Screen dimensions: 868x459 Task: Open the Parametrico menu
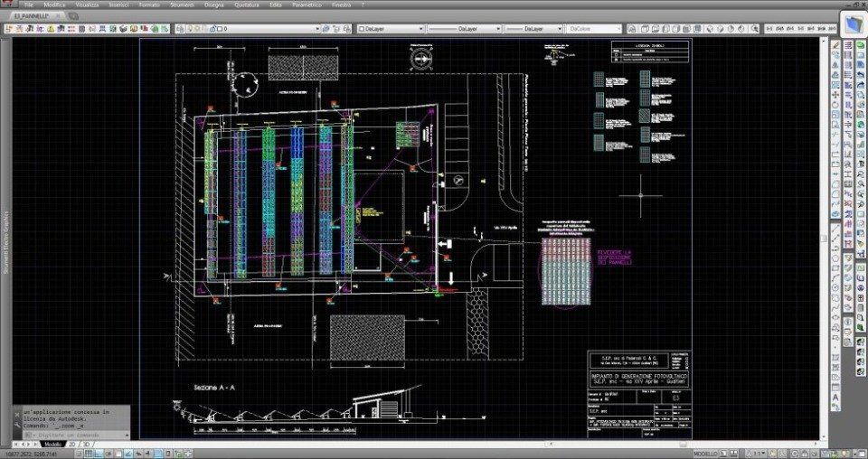[307, 5]
